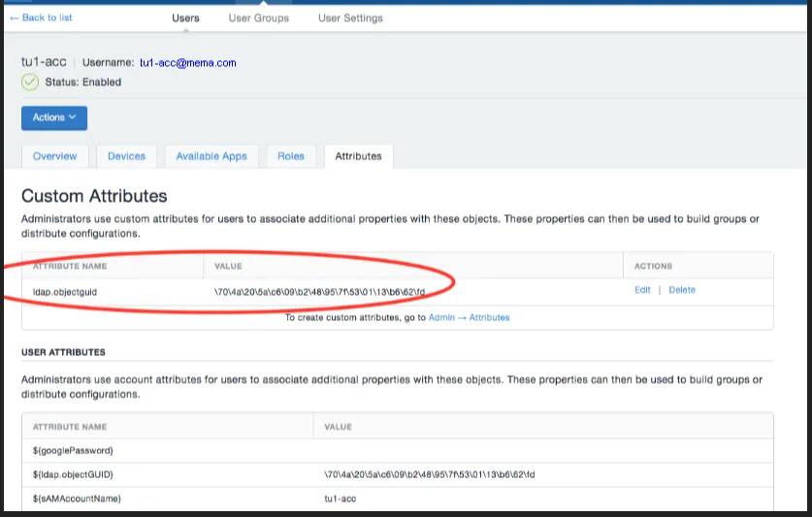Open the Users tab

pyautogui.click(x=185, y=18)
